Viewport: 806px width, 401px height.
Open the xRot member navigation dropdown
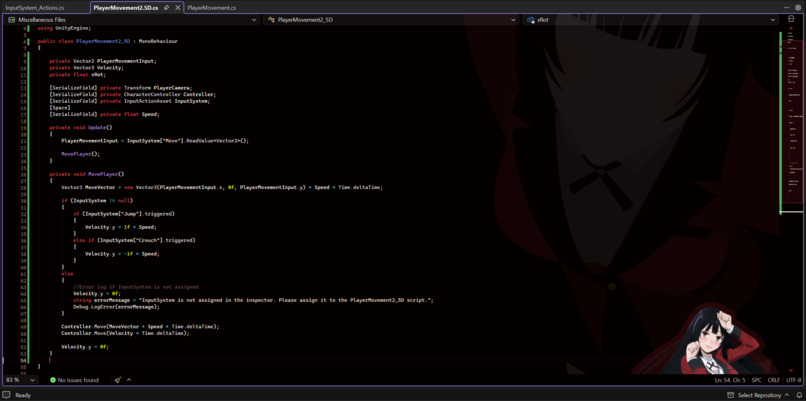pos(650,20)
